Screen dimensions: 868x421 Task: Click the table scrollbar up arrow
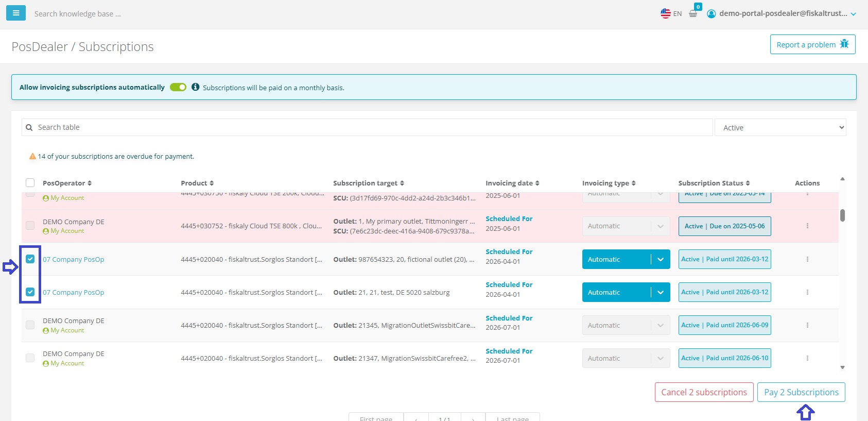click(x=842, y=179)
